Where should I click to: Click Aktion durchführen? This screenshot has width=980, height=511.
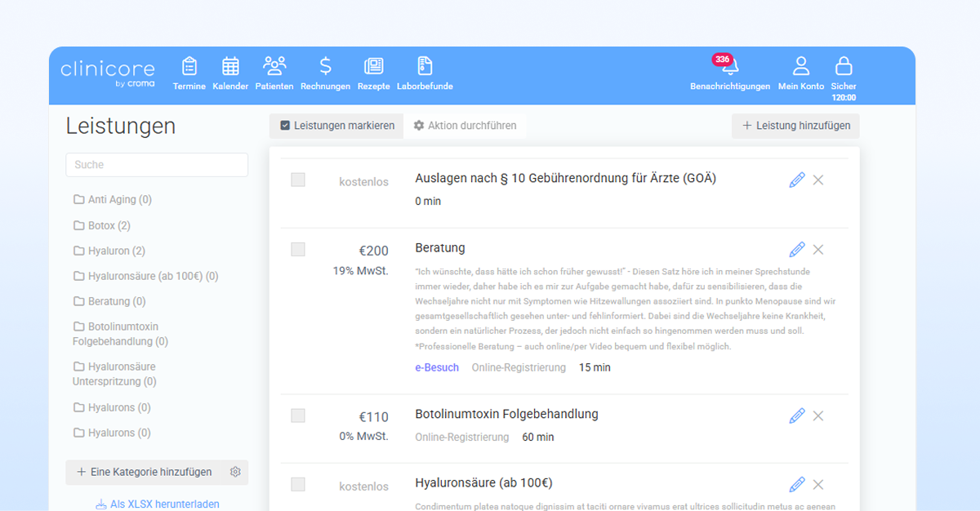(x=465, y=126)
